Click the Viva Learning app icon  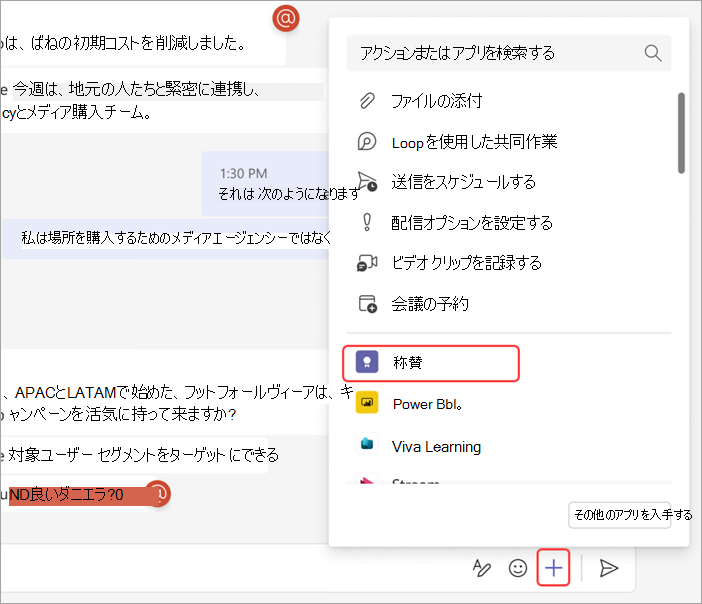coord(367,444)
